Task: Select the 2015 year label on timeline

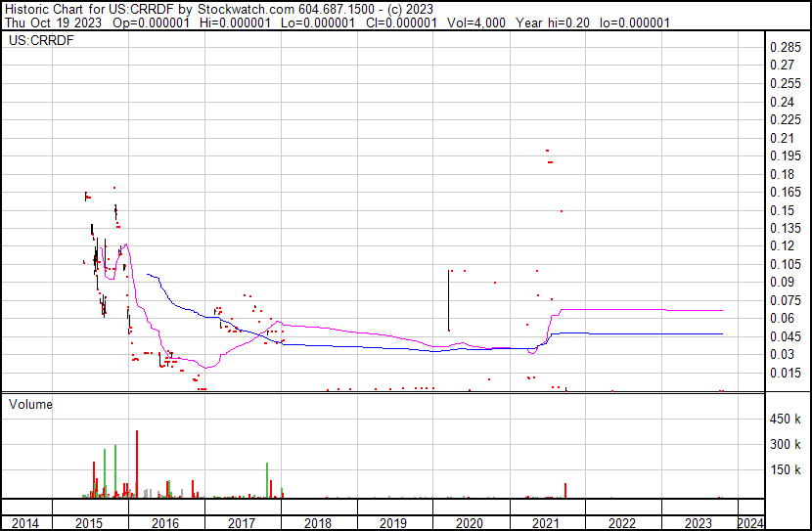Action: [x=90, y=523]
